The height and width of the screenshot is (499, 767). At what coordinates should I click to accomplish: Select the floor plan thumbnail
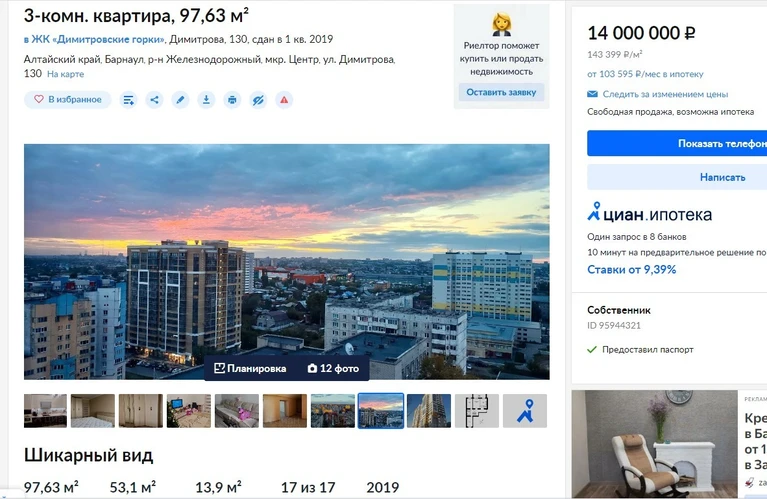pos(477,411)
